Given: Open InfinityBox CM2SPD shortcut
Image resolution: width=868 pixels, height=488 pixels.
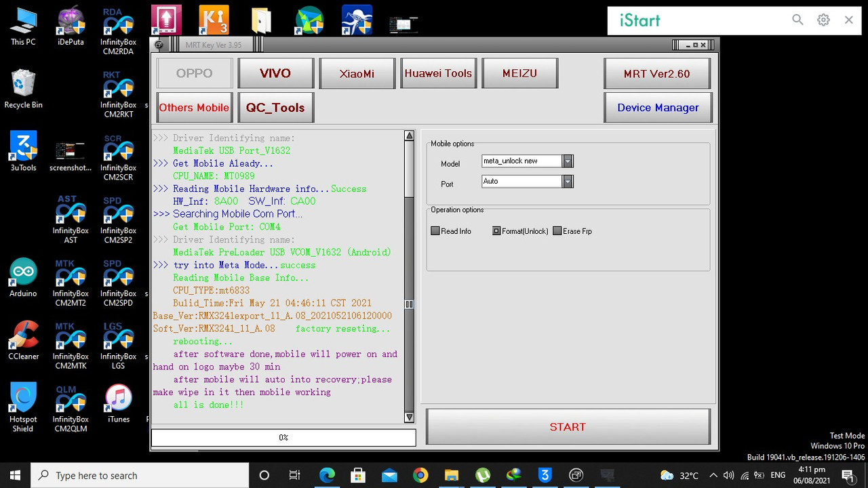Looking at the screenshot, I should (x=119, y=283).
